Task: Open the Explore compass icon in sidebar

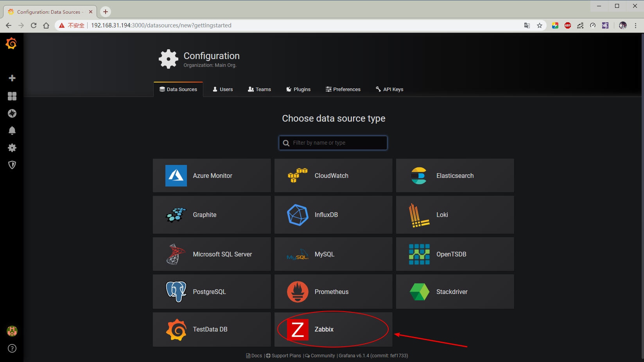Action: pyautogui.click(x=12, y=113)
